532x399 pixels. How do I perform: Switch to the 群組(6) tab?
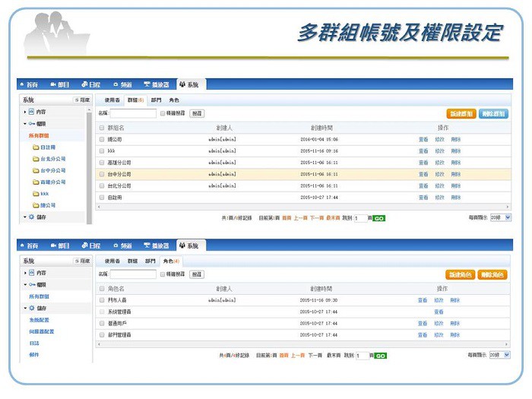[135, 100]
